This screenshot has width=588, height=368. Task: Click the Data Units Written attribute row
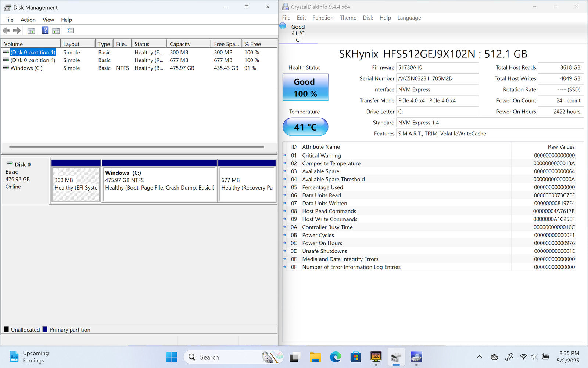[433, 203]
